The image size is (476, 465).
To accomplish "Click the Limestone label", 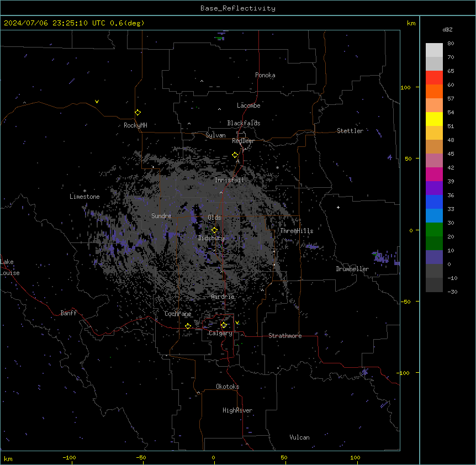I will point(84,197).
